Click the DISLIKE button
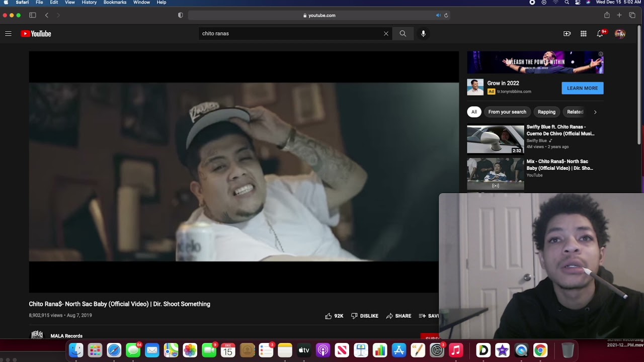The height and width of the screenshot is (362, 644). coord(365,316)
